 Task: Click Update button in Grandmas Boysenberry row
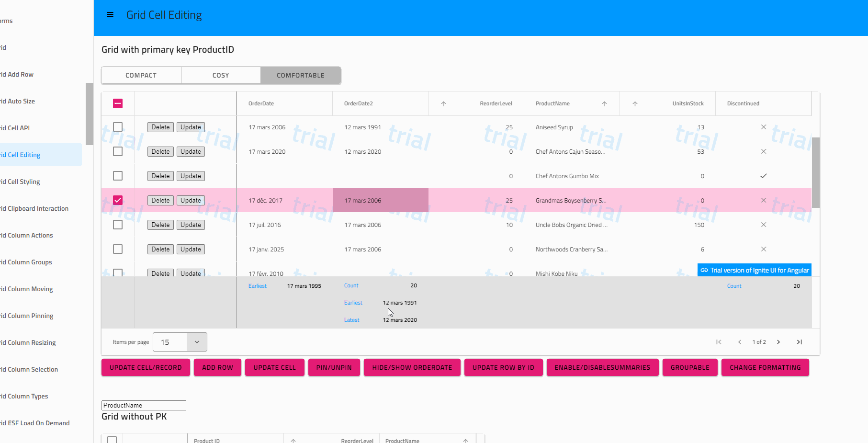click(191, 200)
